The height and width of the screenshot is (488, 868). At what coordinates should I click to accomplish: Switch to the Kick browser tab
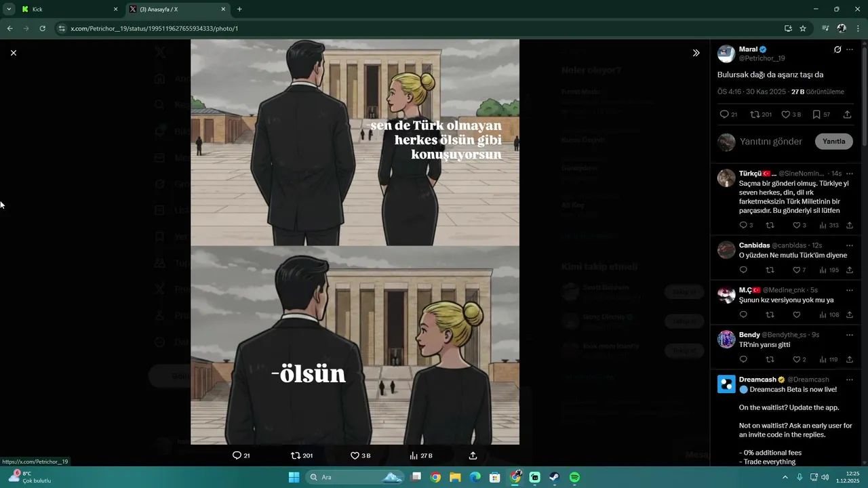[x=69, y=9]
